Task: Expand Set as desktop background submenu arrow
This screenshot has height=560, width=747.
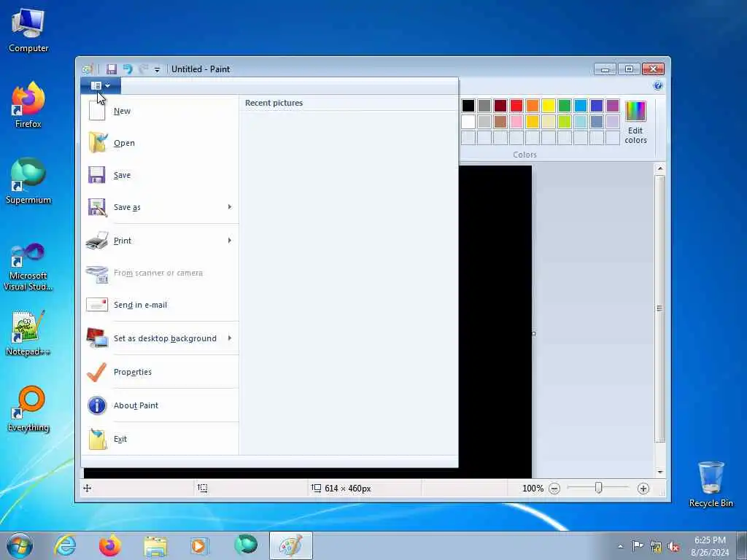Action: coord(230,338)
